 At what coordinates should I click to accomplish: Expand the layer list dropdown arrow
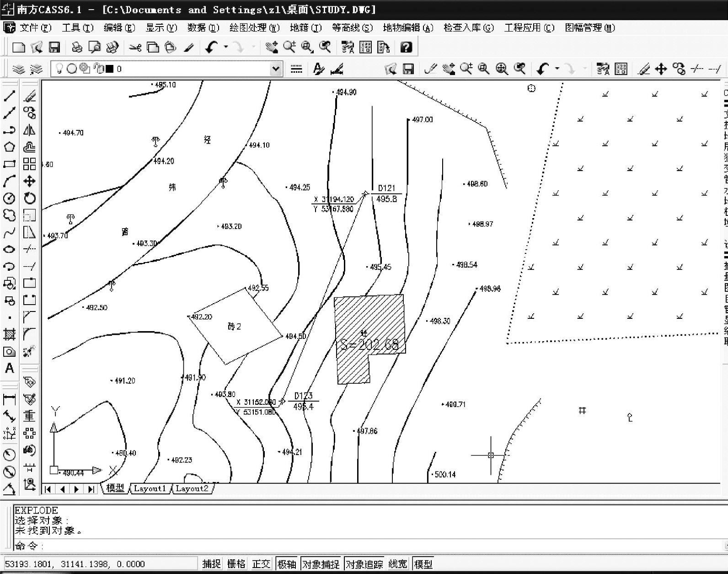(276, 69)
